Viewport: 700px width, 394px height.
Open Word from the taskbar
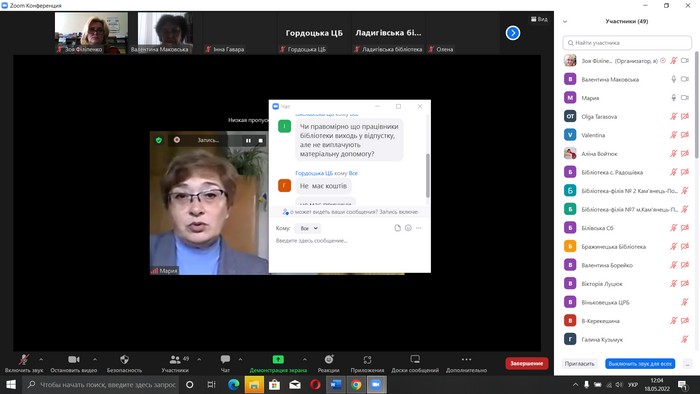335,385
